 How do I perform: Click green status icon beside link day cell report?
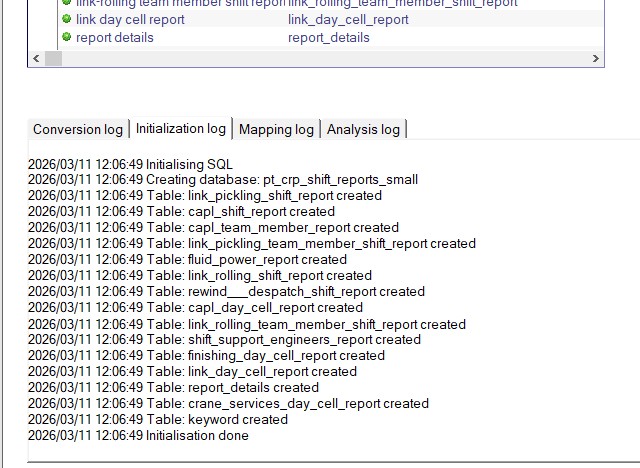pyautogui.click(x=67, y=19)
